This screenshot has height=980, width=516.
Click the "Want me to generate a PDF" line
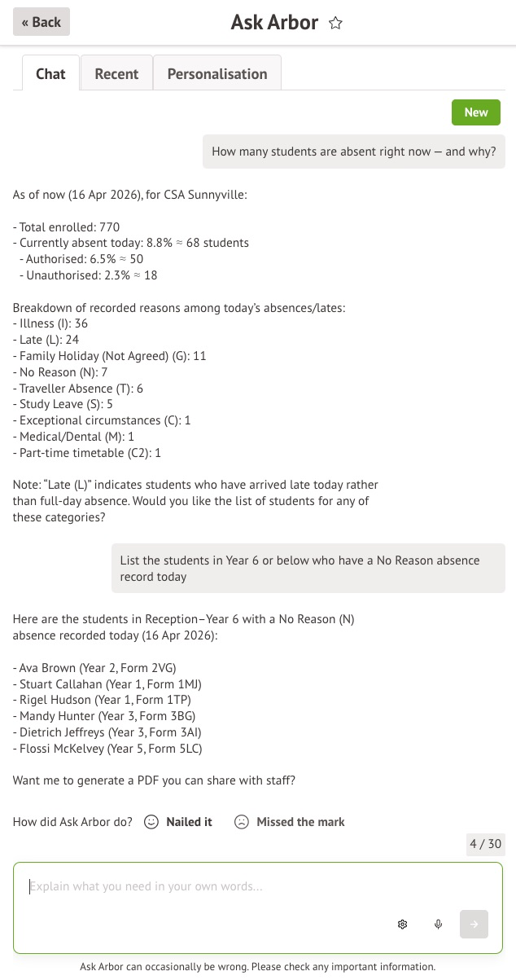coord(154,780)
